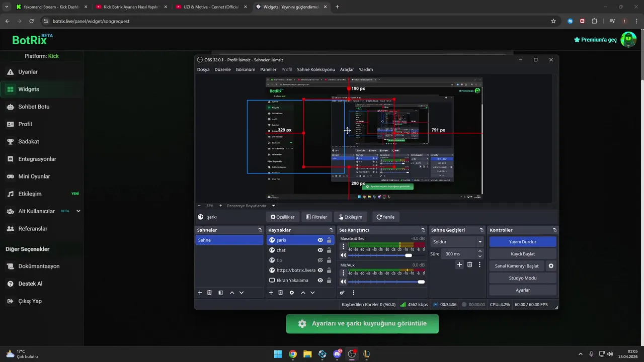Image resolution: width=644 pixels, height=362 pixels.
Task: Open Discord from the taskbar
Action: coord(337,354)
